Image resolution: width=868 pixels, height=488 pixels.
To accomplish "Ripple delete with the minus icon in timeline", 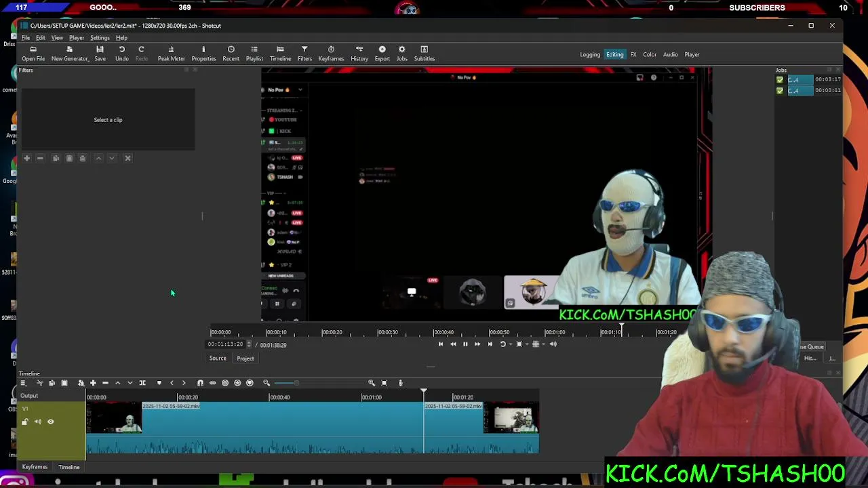I will tap(105, 383).
